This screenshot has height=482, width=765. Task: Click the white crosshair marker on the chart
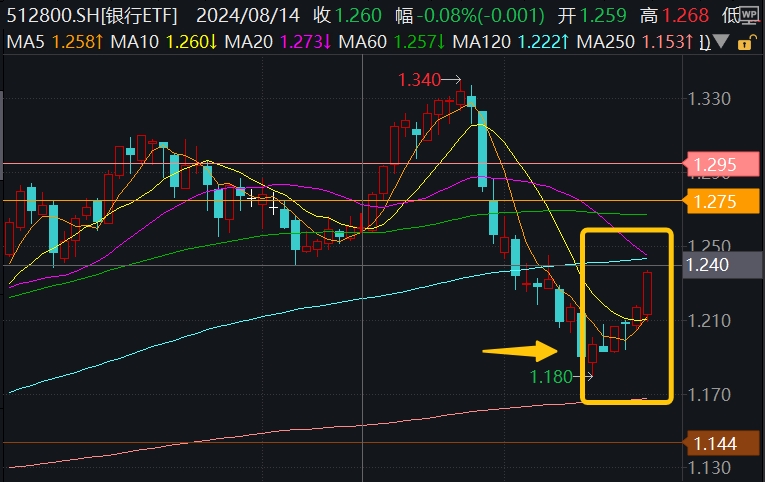click(x=272, y=207)
